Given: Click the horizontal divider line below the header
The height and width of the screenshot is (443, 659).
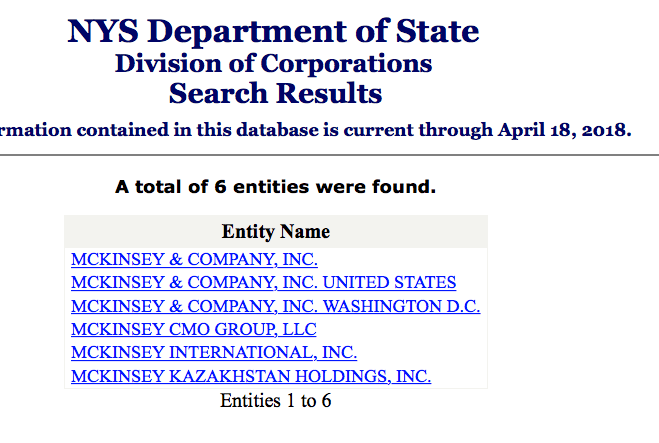Looking at the screenshot, I should [x=330, y=155].
